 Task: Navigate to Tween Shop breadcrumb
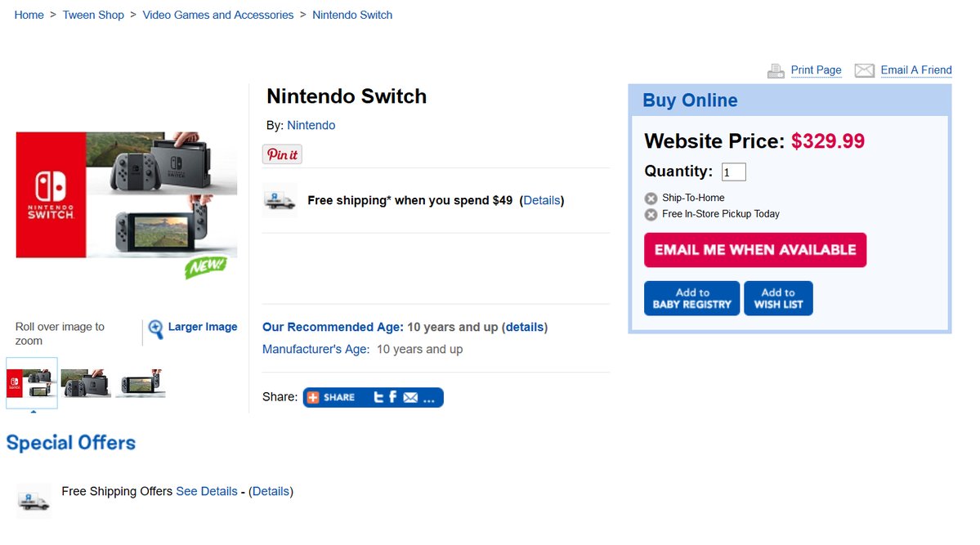[93, 15]
